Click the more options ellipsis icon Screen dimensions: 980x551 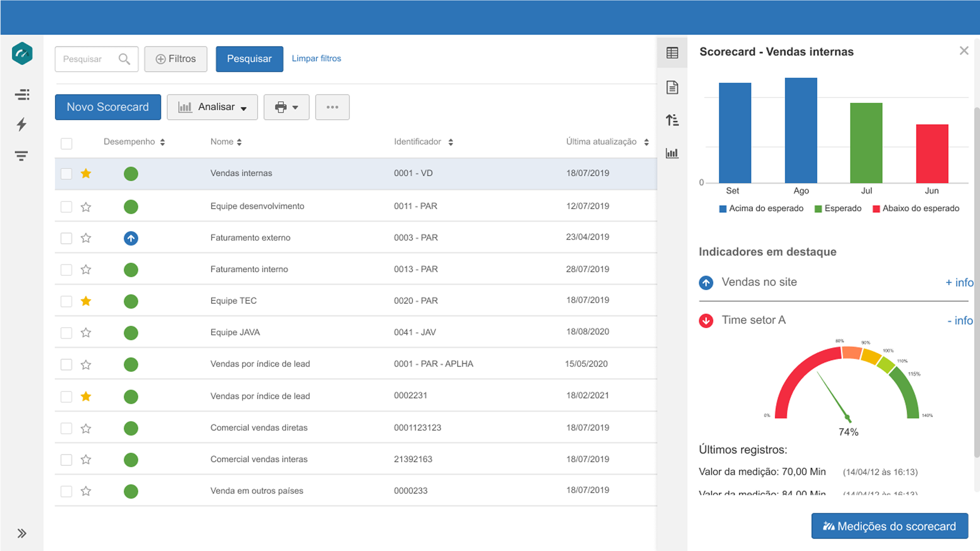(332, 107)
